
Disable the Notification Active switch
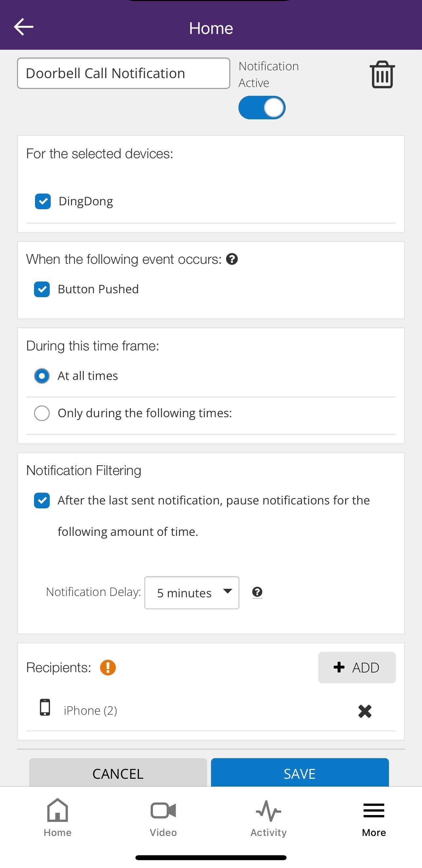click(262, 108)
